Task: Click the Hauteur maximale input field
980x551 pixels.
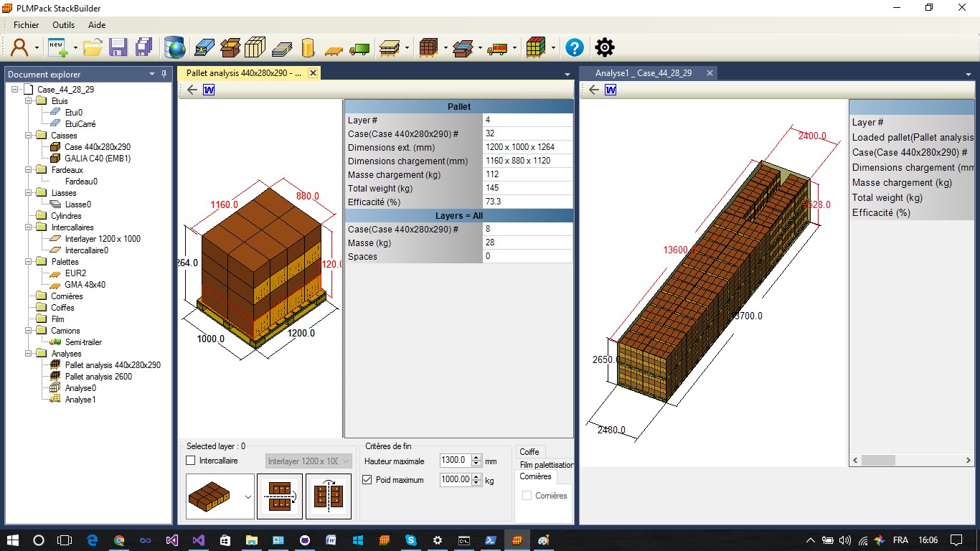Action: (x=455, y=461)
